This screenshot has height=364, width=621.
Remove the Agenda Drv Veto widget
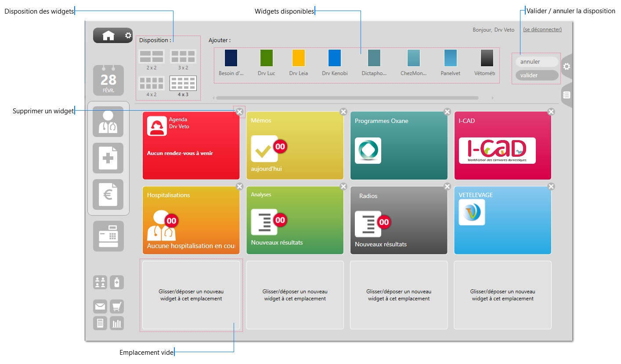click(x=239, y=112)
